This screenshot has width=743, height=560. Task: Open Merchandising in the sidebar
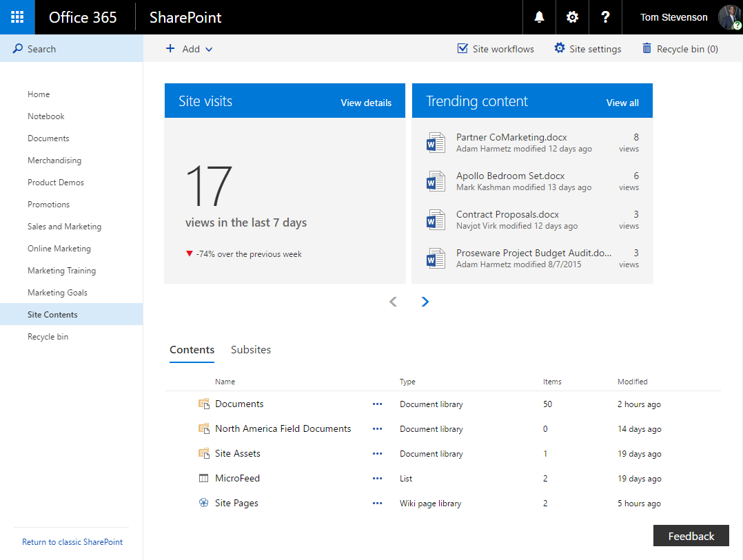pos(54,160)
